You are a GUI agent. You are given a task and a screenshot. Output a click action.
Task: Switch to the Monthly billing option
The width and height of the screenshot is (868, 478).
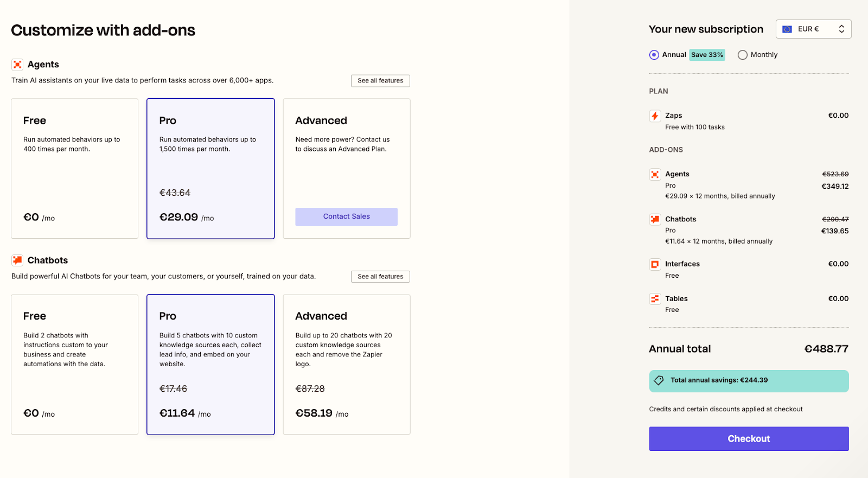click(x=743, y=55)
